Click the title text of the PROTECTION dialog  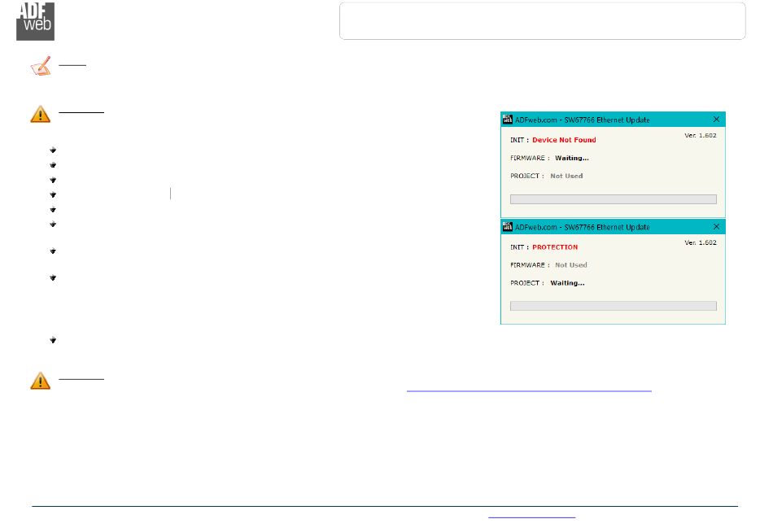click(x=583, y=227)
